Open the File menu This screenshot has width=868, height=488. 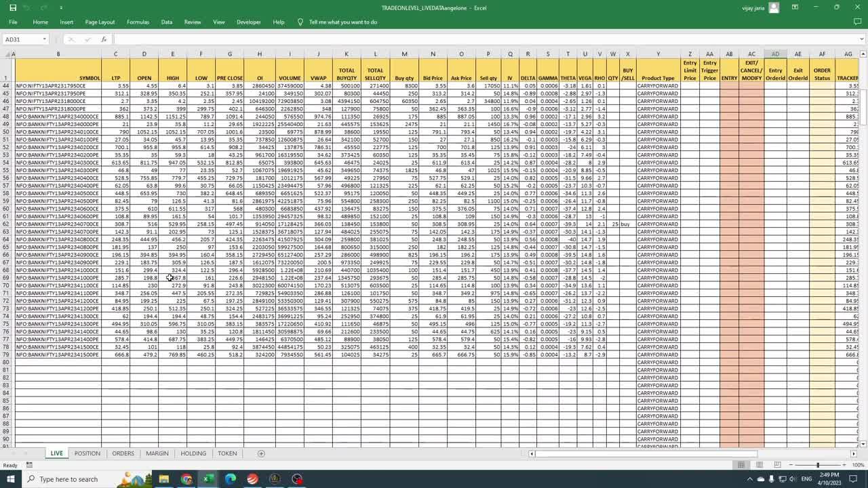click(x=13, y=22)
